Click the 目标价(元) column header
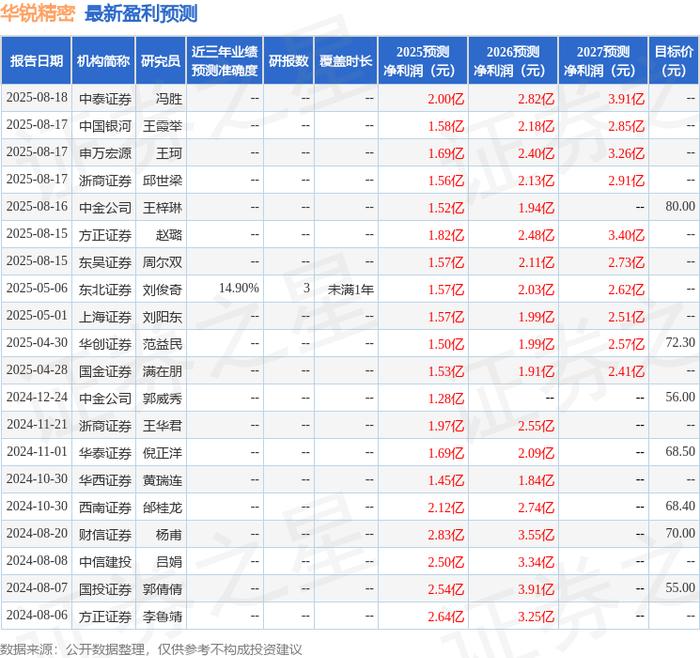Viewport: 700px width, 658px height. 673,61
